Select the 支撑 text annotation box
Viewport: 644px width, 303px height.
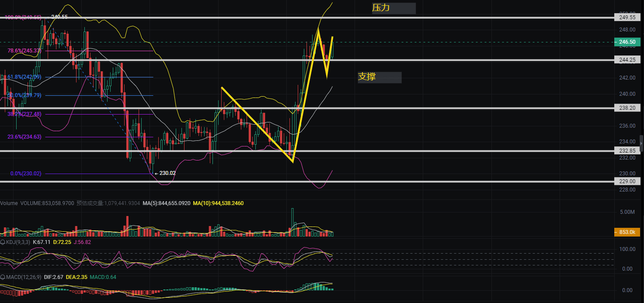[379, 77]
